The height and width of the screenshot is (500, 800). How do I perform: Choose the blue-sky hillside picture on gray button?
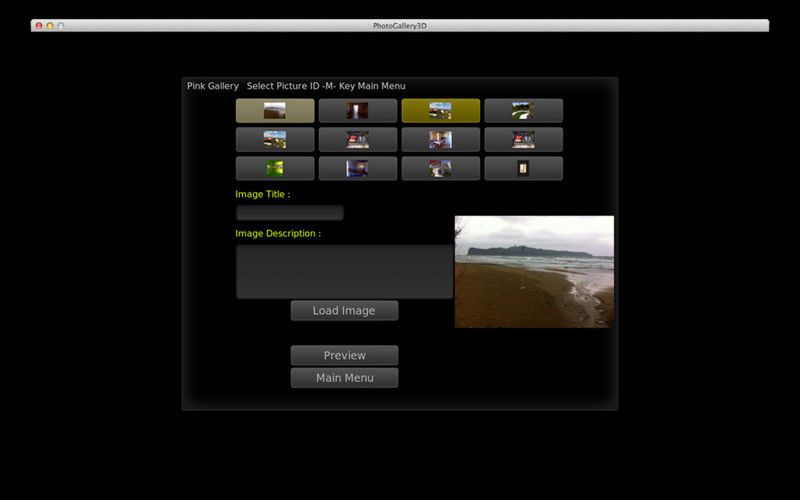click(275, 140)
